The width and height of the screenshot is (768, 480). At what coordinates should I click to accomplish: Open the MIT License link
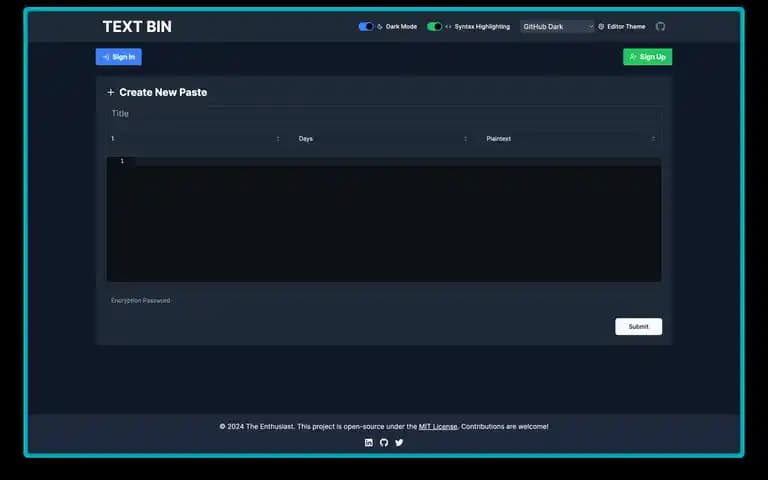pos(438,427)
